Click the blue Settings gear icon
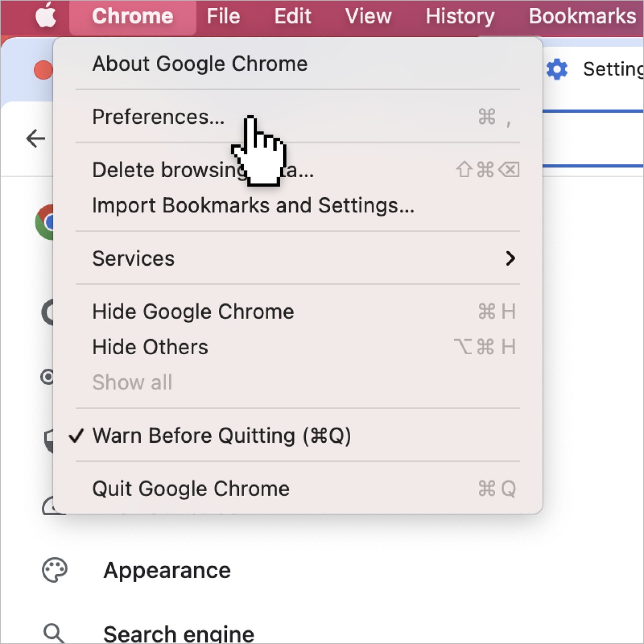 pos(557,69)
